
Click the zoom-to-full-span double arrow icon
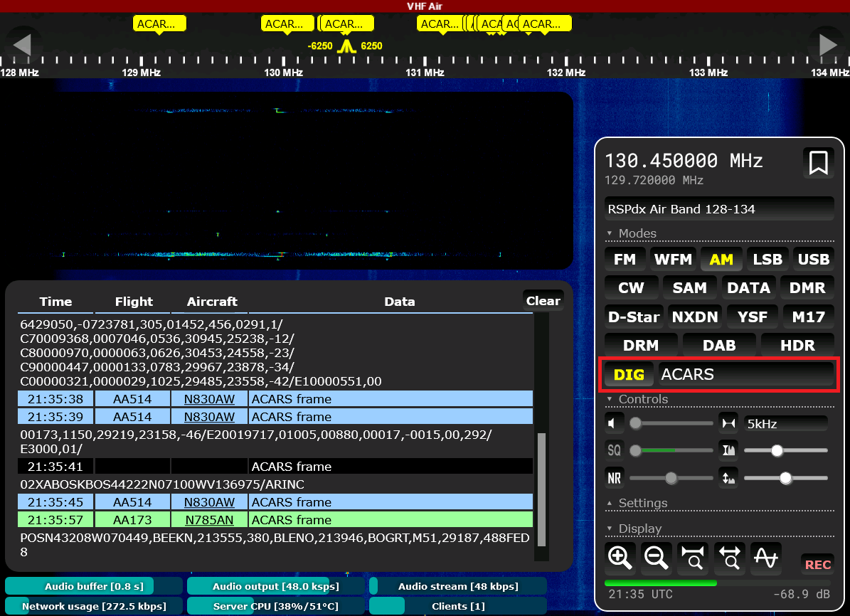(x=731, y=559)
